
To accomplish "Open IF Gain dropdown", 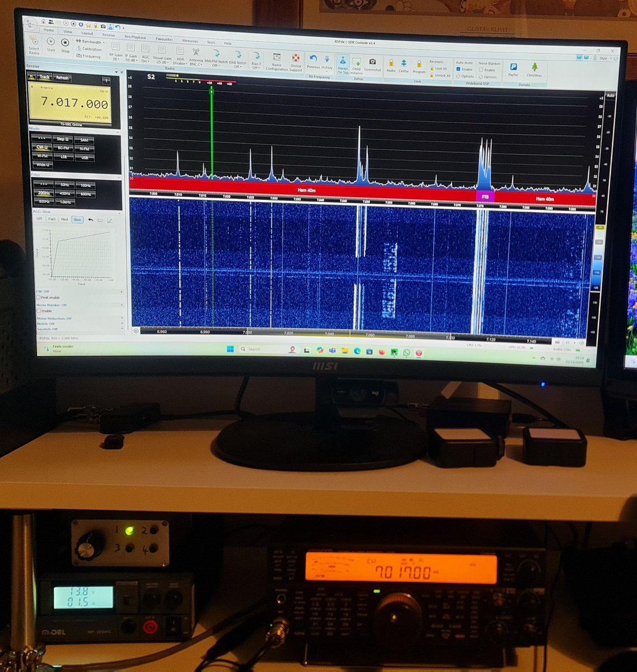I will click(x=131, y=54).
